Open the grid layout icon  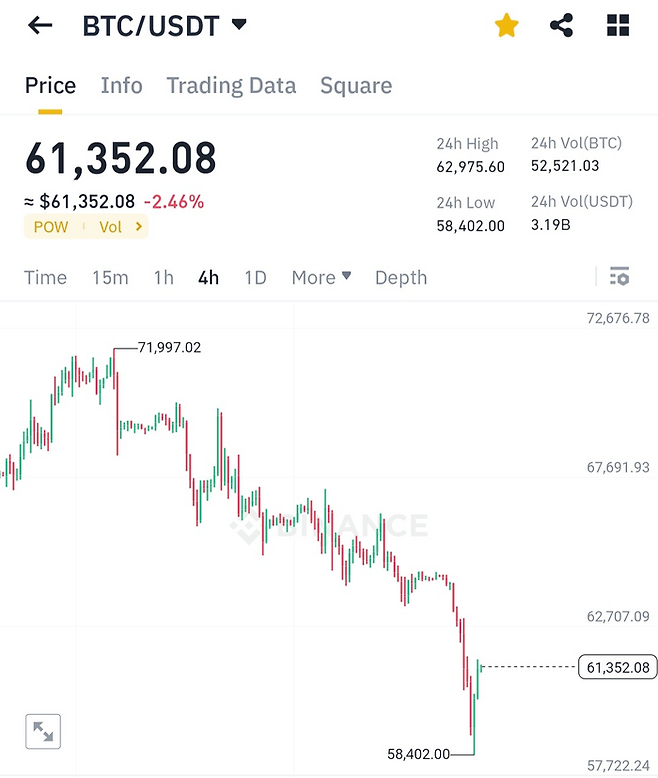[x=618, y=26]
